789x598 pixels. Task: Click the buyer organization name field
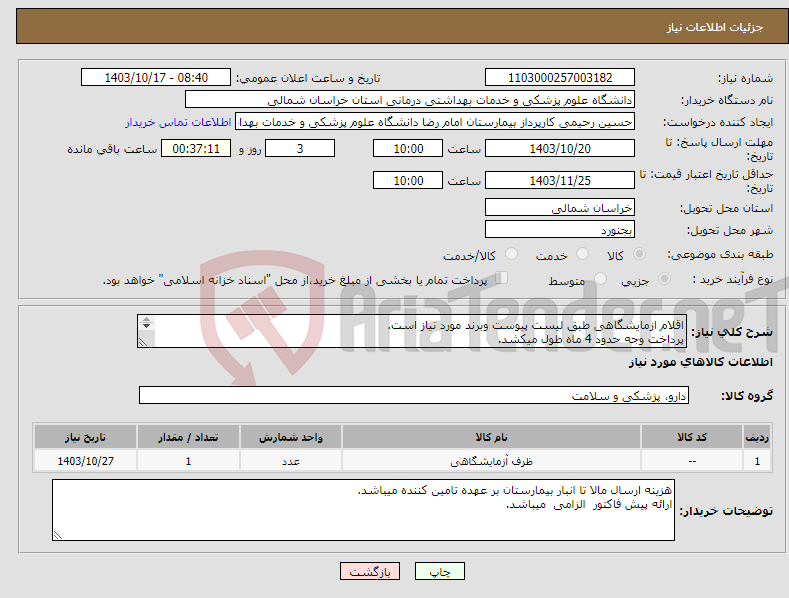pyautogui.click(x=410, y=100)
